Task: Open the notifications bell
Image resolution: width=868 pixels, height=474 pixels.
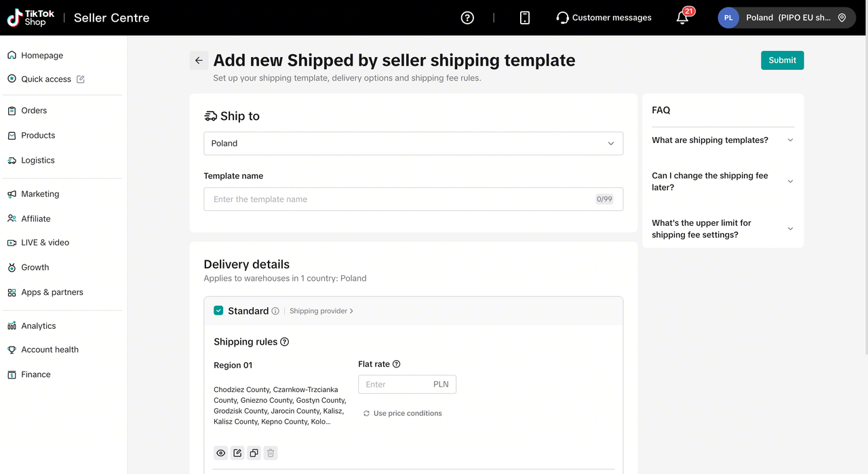Action: 683,18
